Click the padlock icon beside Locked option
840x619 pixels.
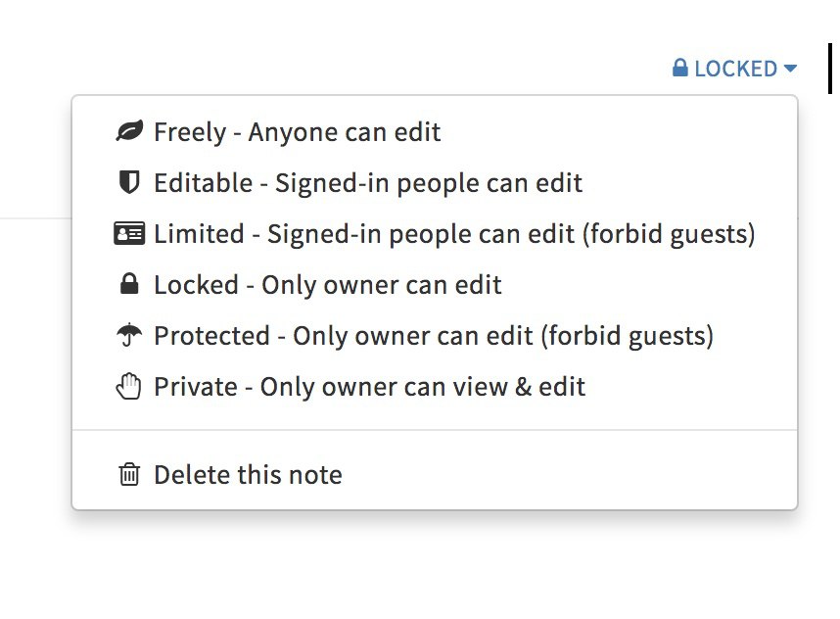click(x=129, y=285)
